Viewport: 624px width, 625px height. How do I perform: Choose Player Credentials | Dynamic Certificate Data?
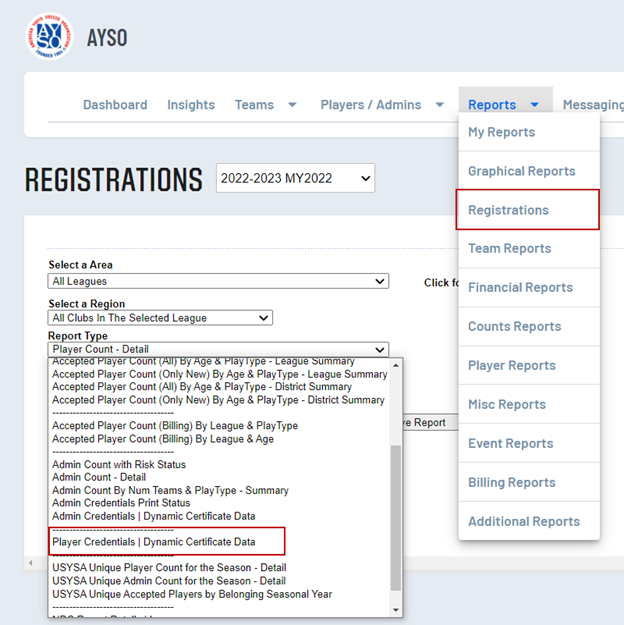[154, 542]
